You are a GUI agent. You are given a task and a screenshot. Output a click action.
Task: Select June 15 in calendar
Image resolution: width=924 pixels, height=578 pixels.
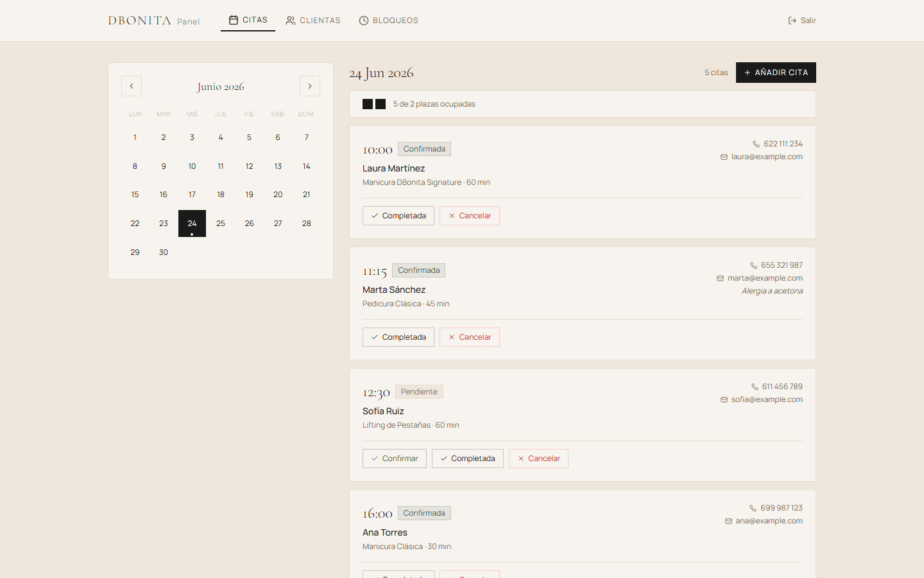point(135,195)
